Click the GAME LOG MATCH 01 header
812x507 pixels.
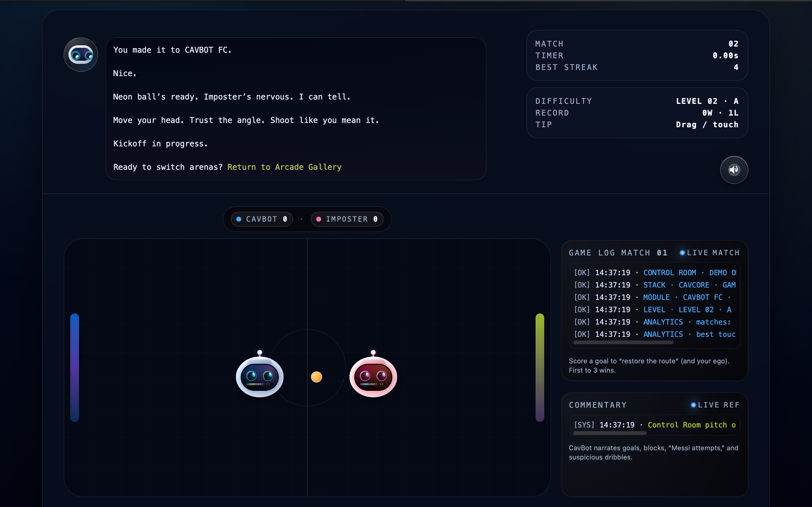click(x=618, y=253)
